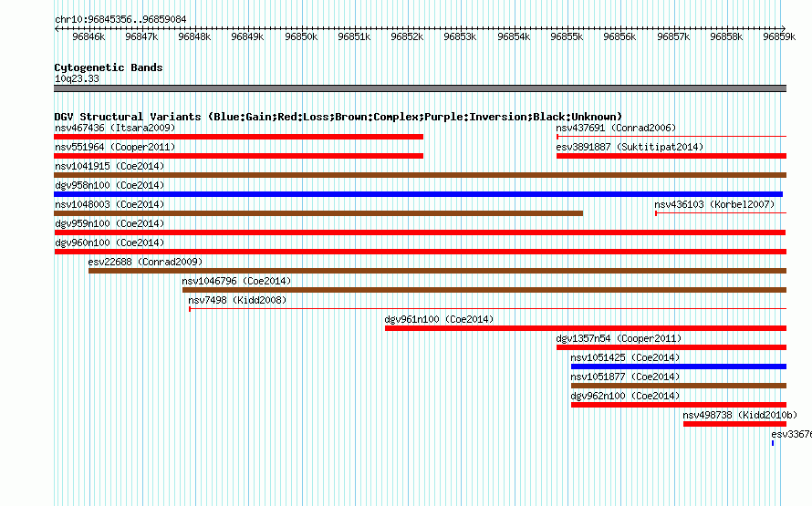
Task: Select the red dgv959n100 loss bar
Action: pos(420,232)
